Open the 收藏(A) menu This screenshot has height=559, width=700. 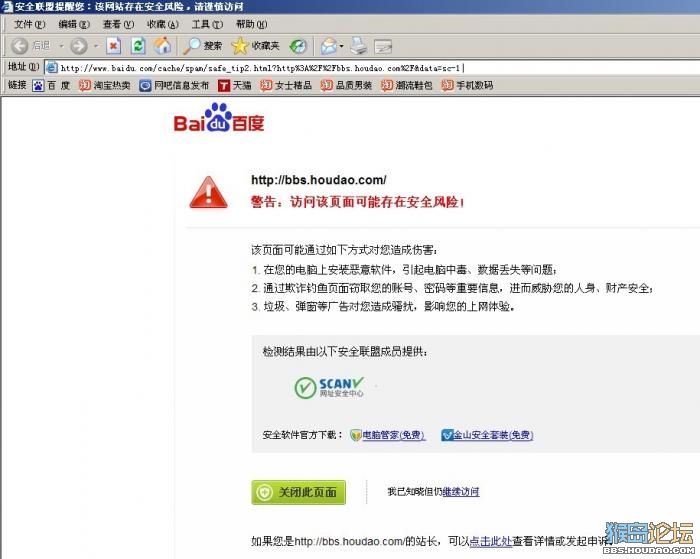click(x=162, y=24)
